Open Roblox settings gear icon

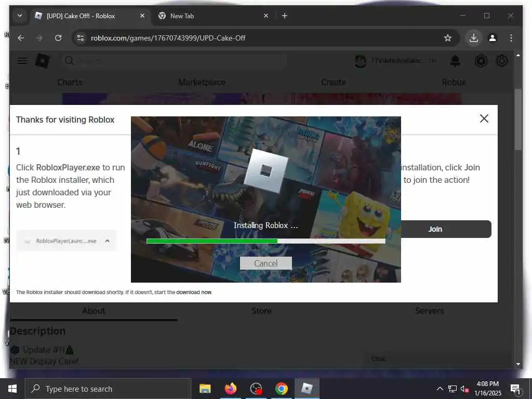501,61
